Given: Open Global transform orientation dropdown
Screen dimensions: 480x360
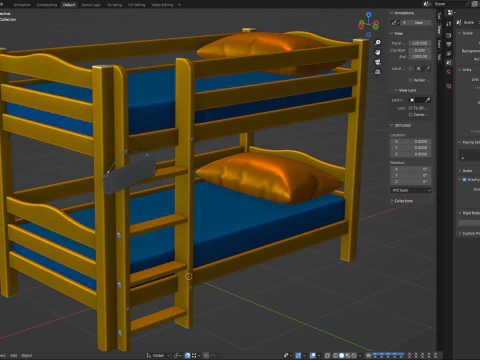Looking at the screenshot, I should pos(158,355).
